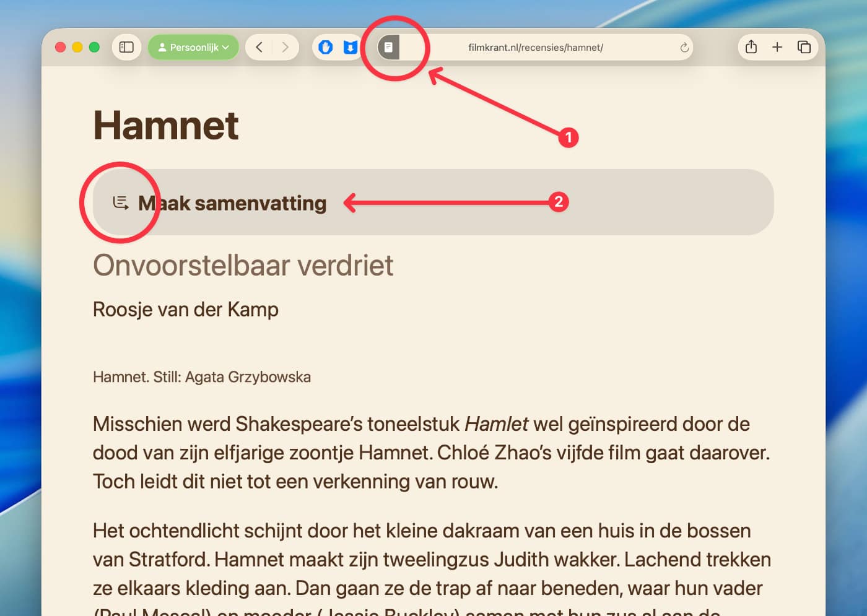Image resolution: width=867 pixels, height=616 pixels.
Task: Minimize the Safari window
Action: pos(77,46)
